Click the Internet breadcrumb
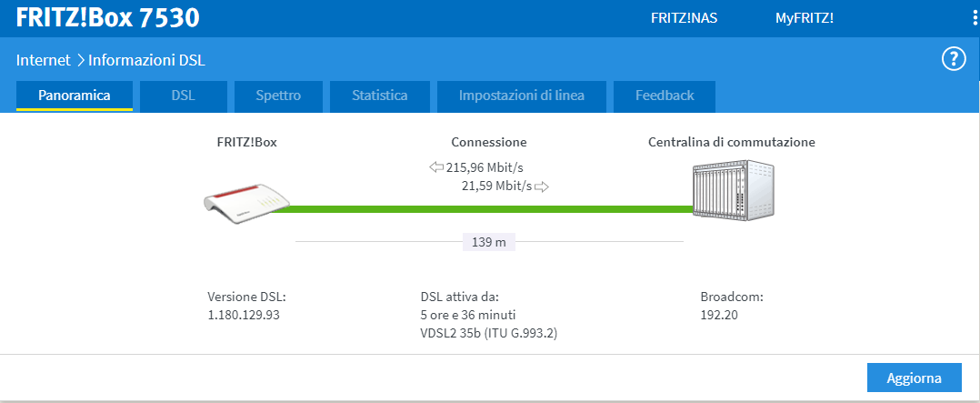The image size is (980, 403). coord(43,60)
